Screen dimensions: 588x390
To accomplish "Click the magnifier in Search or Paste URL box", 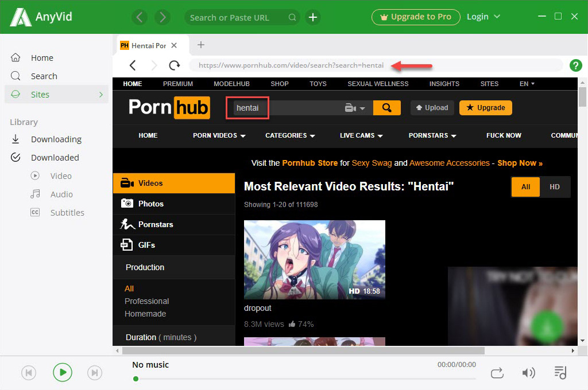I will pyautogui.click(x=292, y=17).
